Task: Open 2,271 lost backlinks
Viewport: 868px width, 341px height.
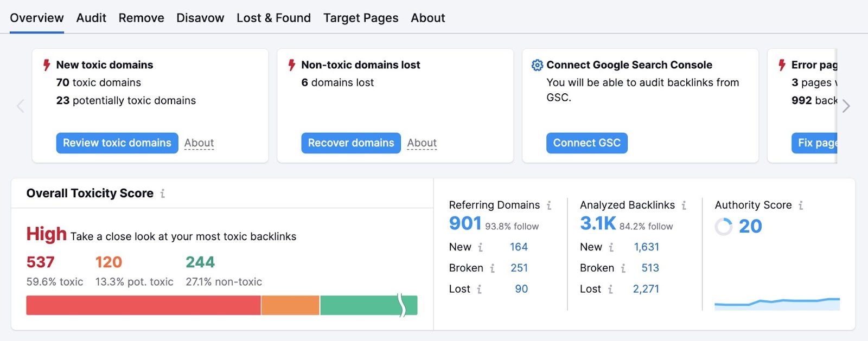Action: pyautogui.click(x=646, y=289)
